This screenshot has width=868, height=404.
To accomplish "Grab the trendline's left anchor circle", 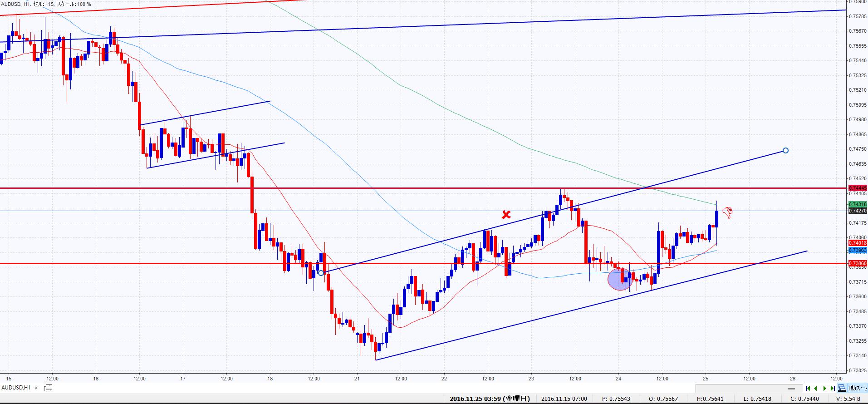I will pos(321,273).
